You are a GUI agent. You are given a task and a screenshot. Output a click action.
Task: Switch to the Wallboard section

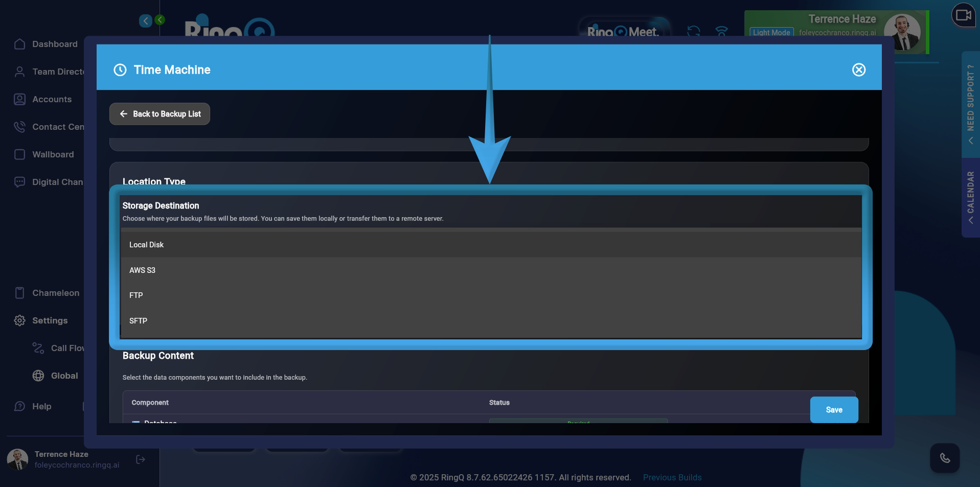19,154
